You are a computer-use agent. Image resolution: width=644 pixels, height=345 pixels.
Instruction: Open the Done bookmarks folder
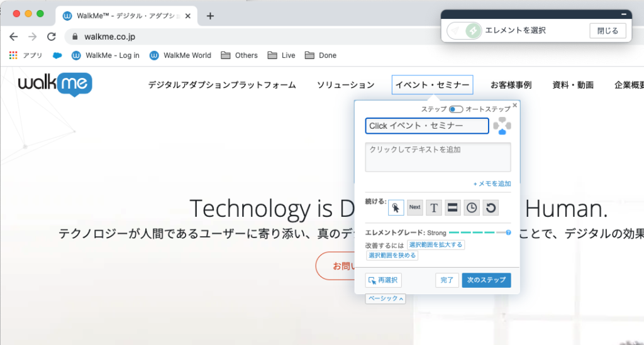point(321,55)
